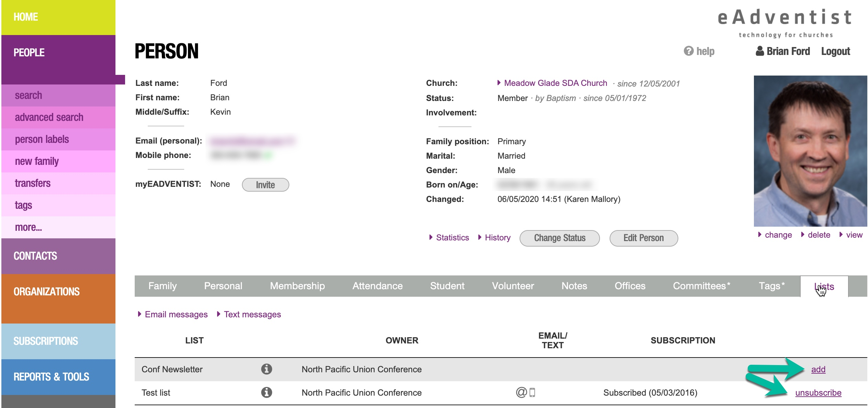Expand the History link
The image size is (868, 408).
(x=497, y=238)
